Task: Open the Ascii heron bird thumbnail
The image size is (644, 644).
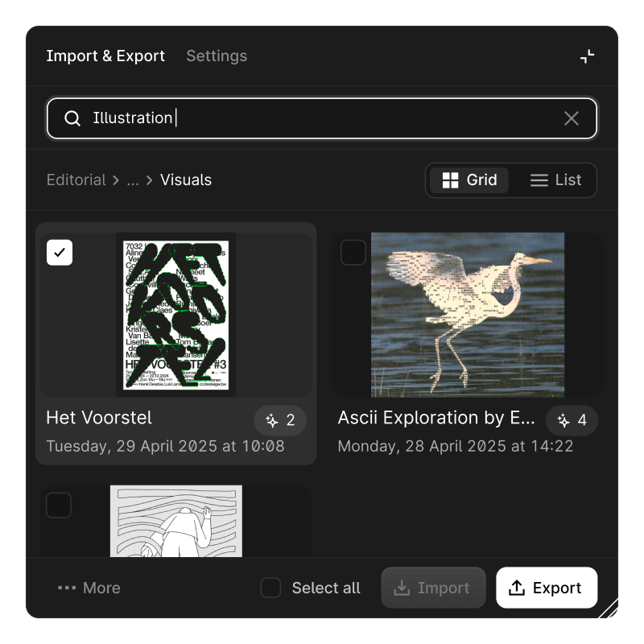Action: coord(468,315)
